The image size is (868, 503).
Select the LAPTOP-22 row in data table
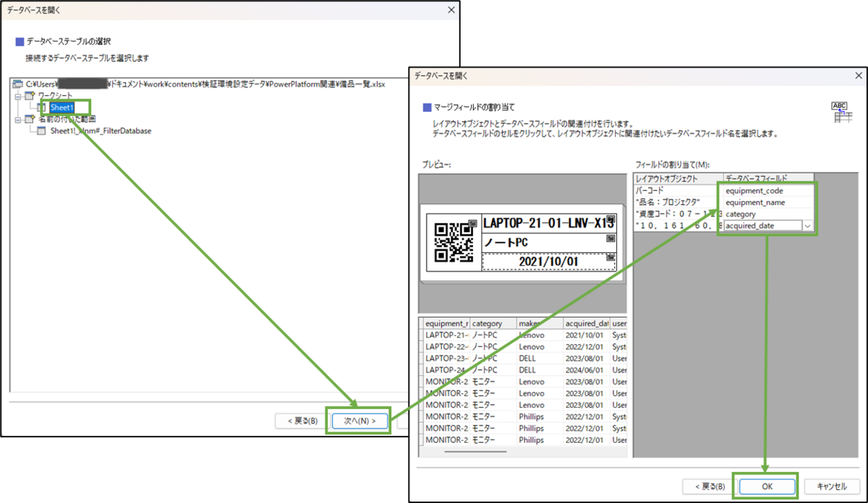coord(524,347)
